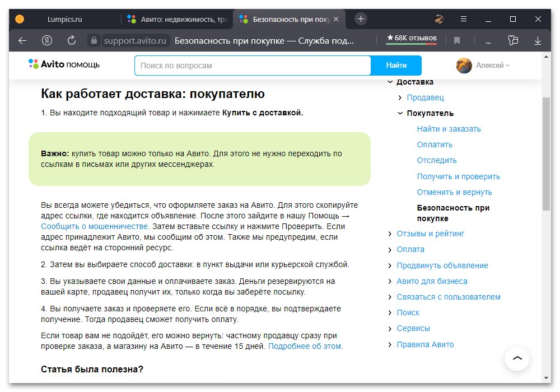Click the support.avito.ru address field

click(135, 41)
